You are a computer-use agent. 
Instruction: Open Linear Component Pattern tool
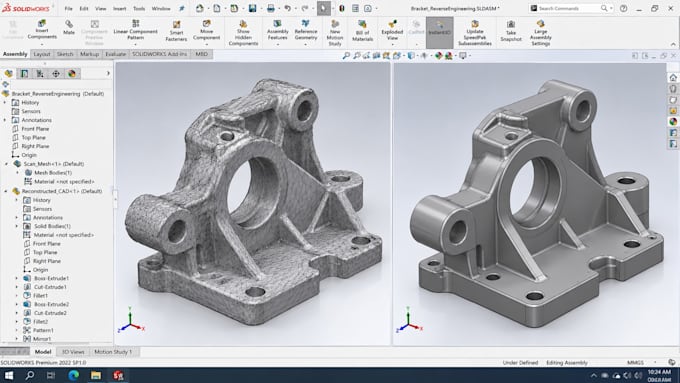tap(135, 29)
